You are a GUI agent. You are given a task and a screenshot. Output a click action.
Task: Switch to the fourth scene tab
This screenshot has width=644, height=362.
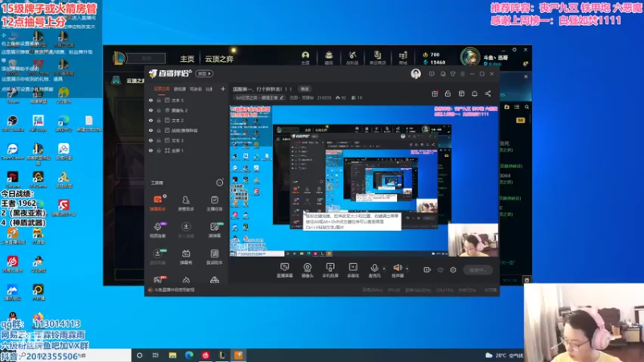click(x=209, y=88)
